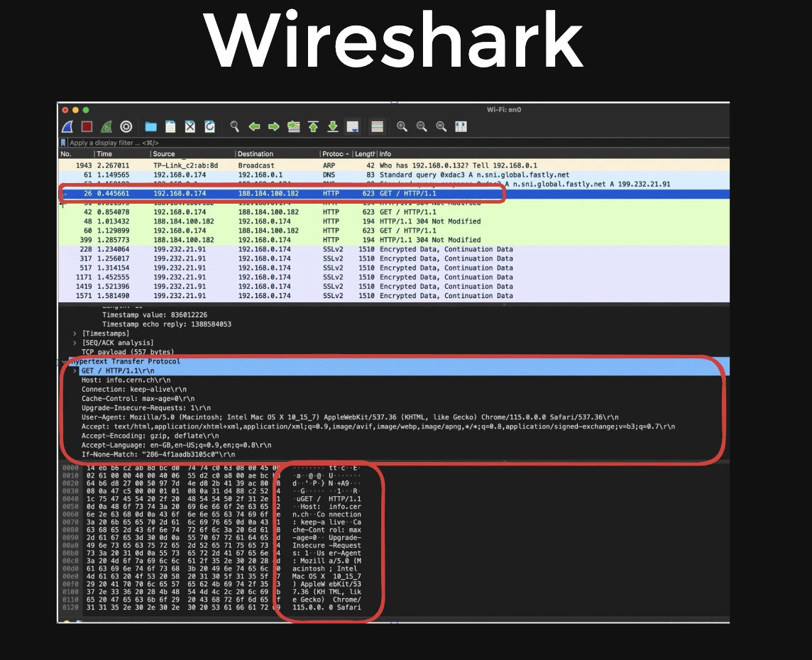
Task: Sort by the Length column header
Action: (x=365, y=154)
